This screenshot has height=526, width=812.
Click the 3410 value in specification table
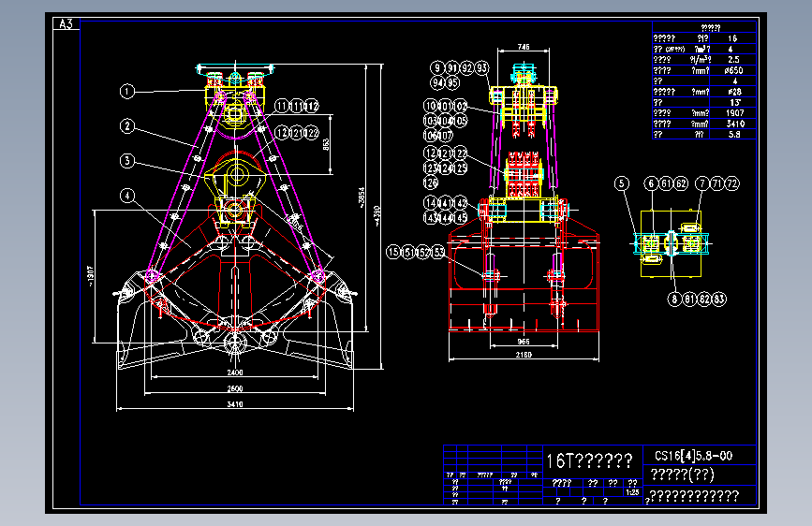[735, 124]
